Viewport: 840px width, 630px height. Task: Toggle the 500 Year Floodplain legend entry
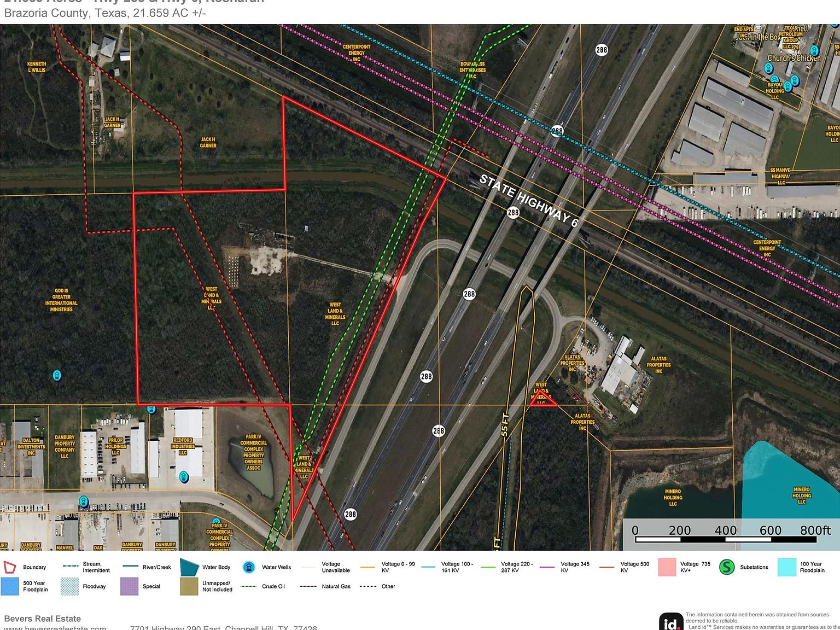coord(11,586)
